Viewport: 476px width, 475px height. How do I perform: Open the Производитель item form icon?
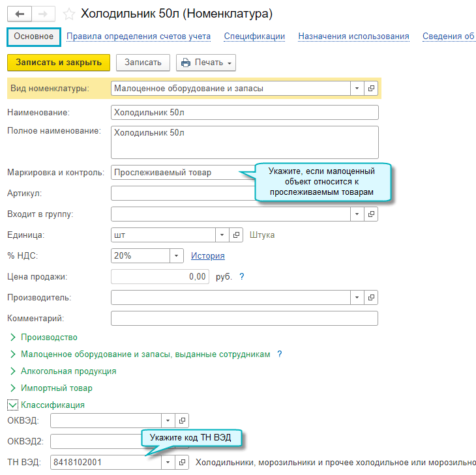[371, 298]
